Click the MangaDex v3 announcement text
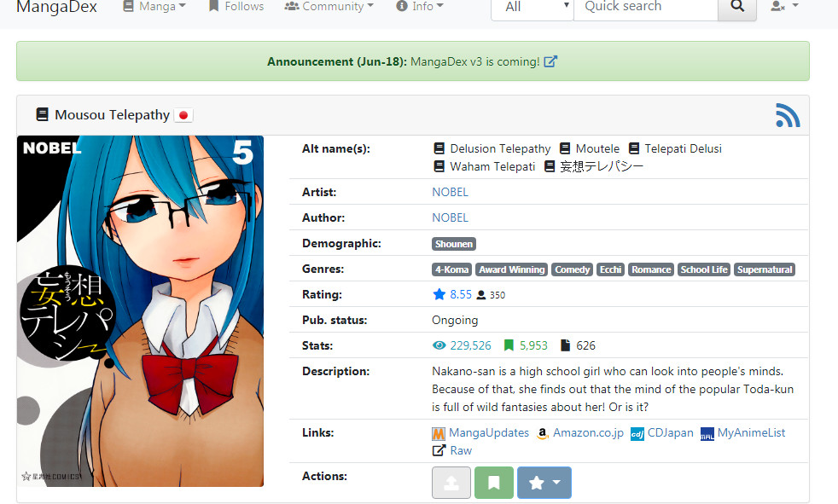Screen dimensions: 838x504 point(475,61)
